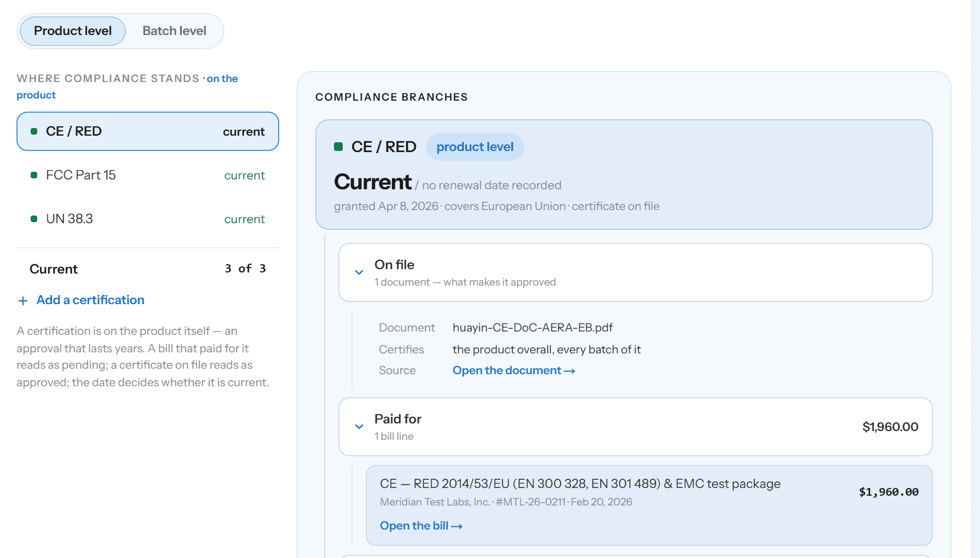This screenshot has height=558, width=980.
Task: Select the FCC Part 15 certification row
Action: tap(148, 175)
